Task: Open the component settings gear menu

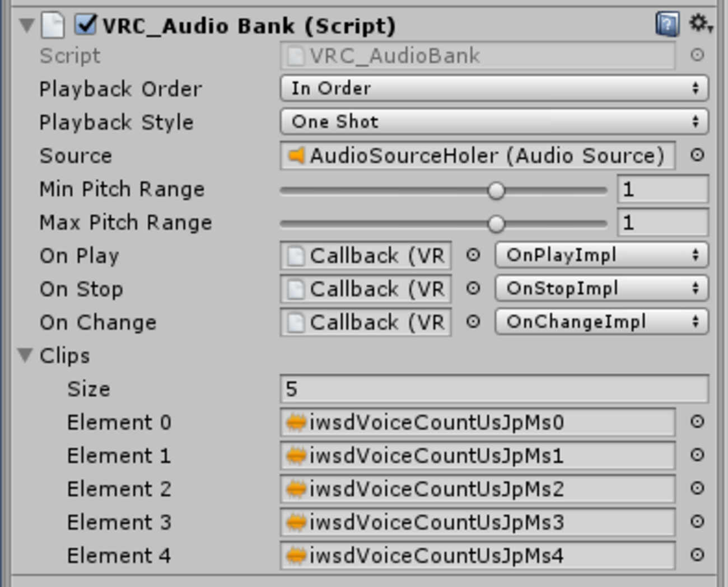Action: (699, 24)
